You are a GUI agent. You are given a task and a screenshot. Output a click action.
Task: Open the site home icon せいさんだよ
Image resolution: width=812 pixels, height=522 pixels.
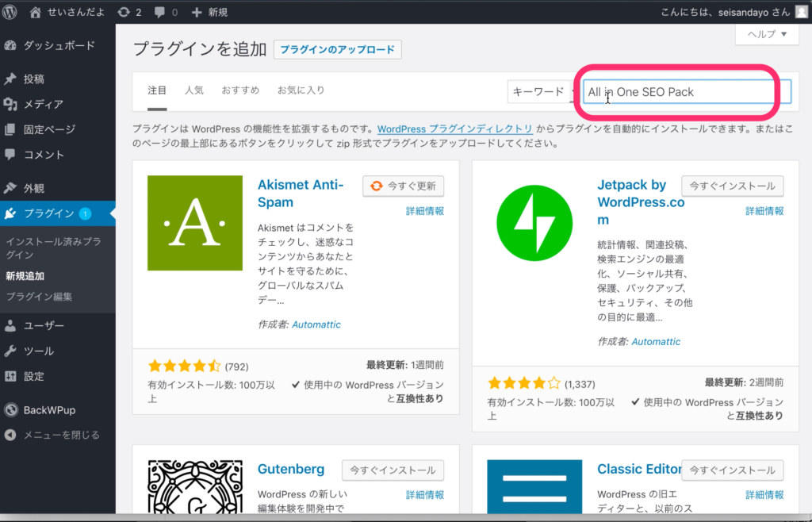tap(36, 12)
